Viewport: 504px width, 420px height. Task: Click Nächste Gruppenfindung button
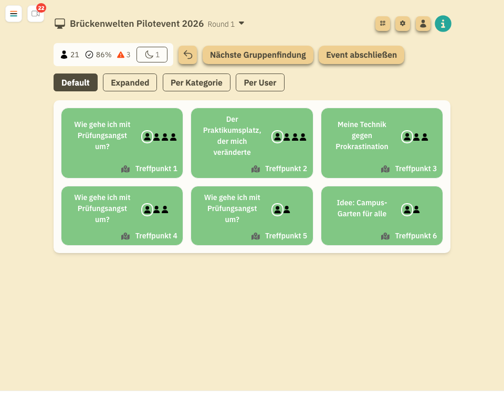258,55
